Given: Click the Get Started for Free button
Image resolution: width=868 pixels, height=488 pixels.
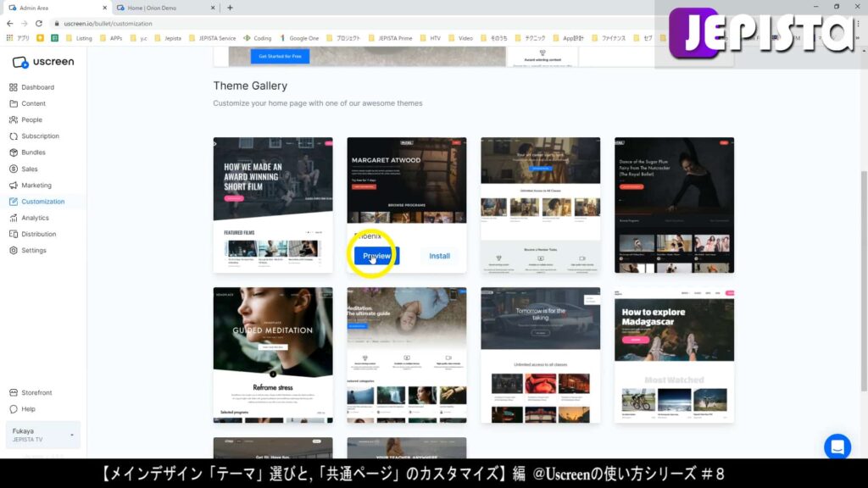Looking at the screenshot, I should click(x=280, y=56).
